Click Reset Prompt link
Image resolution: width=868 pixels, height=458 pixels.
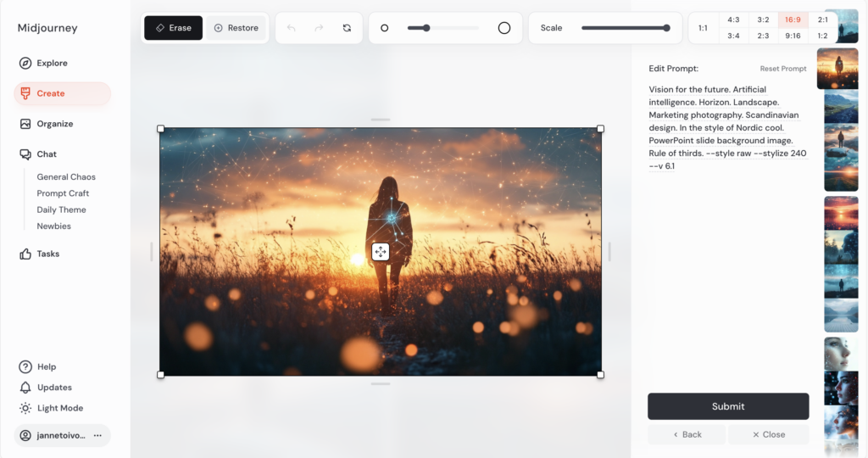[782, 69]
